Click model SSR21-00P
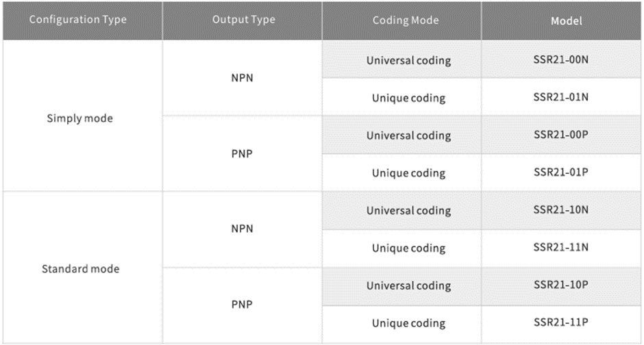 (561, 136)
